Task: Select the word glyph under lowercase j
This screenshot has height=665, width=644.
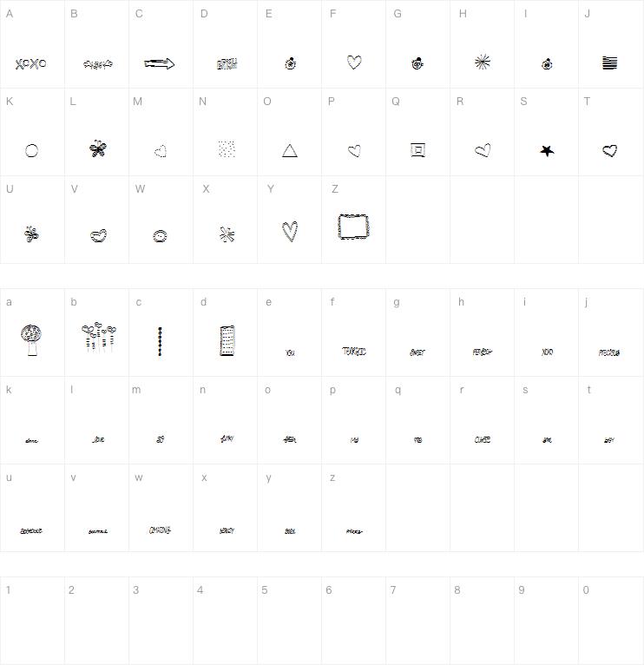Action: (609, 352)
